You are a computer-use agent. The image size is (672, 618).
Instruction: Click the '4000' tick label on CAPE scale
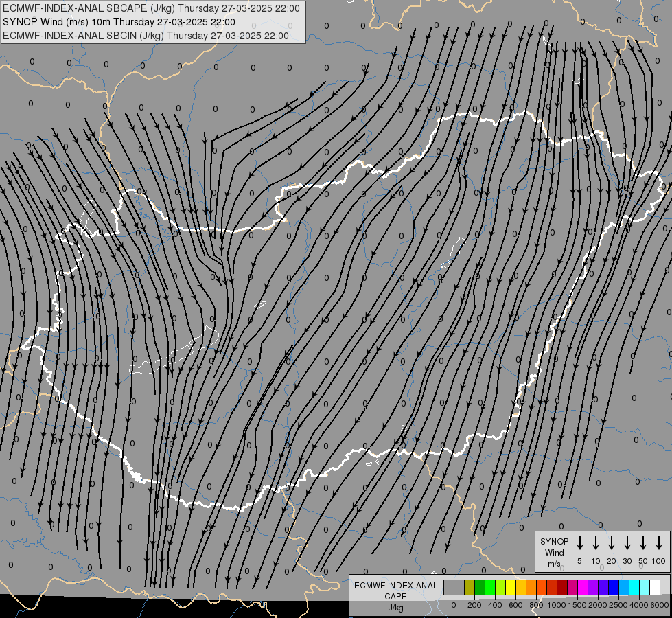point(638,605)
